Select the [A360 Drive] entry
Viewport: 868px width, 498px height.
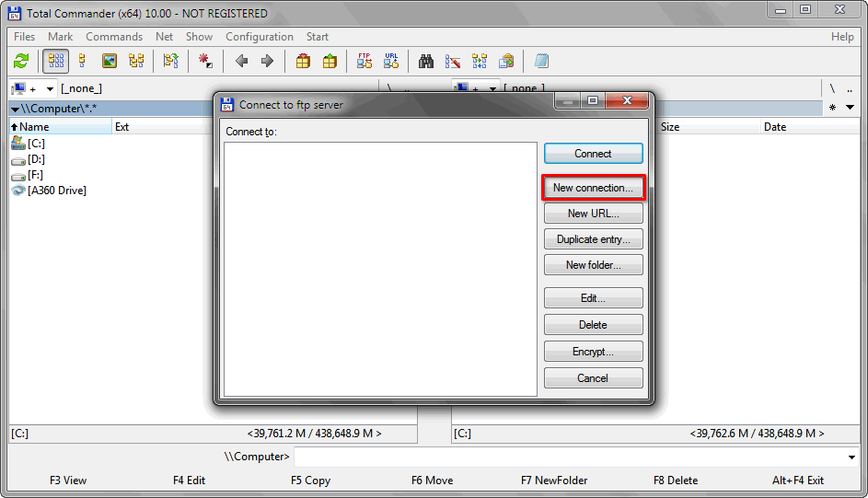point(49,191)
